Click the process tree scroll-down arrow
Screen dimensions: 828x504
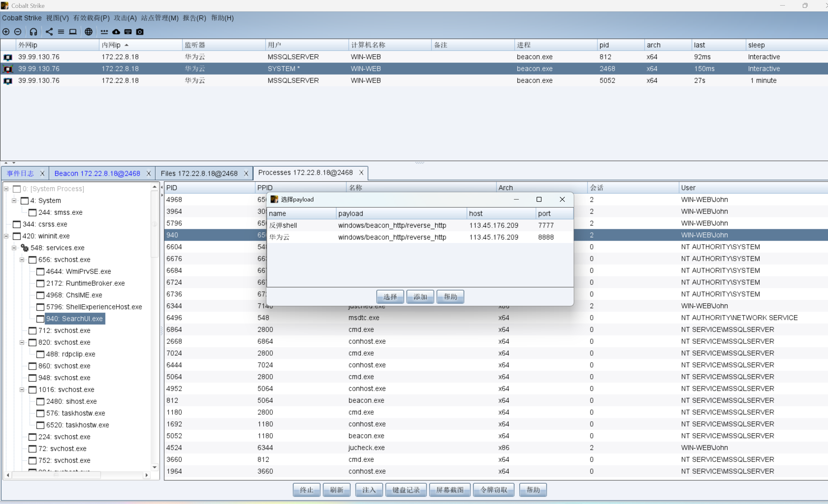pyautogui.click(x=155, y=467)
